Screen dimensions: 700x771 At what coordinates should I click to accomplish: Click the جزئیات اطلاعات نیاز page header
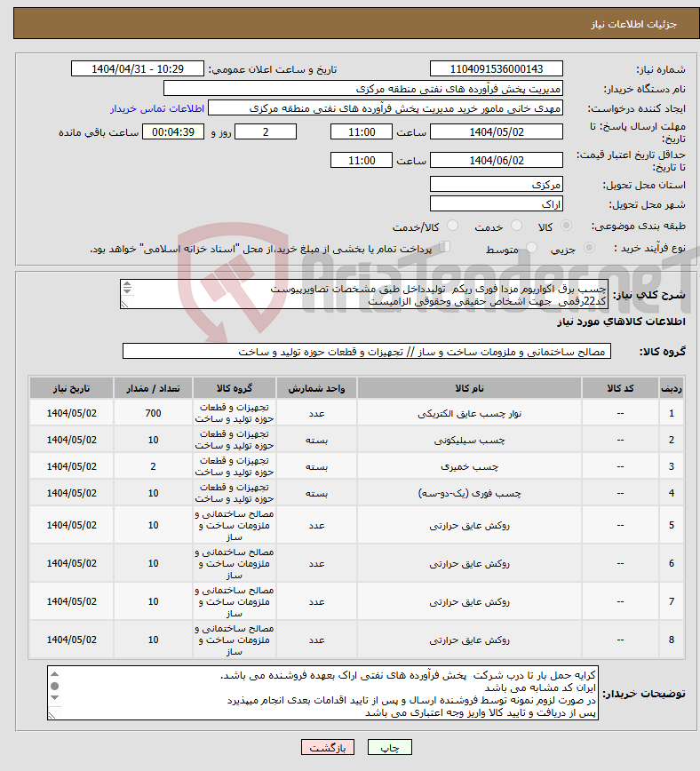tap(633, 24)
